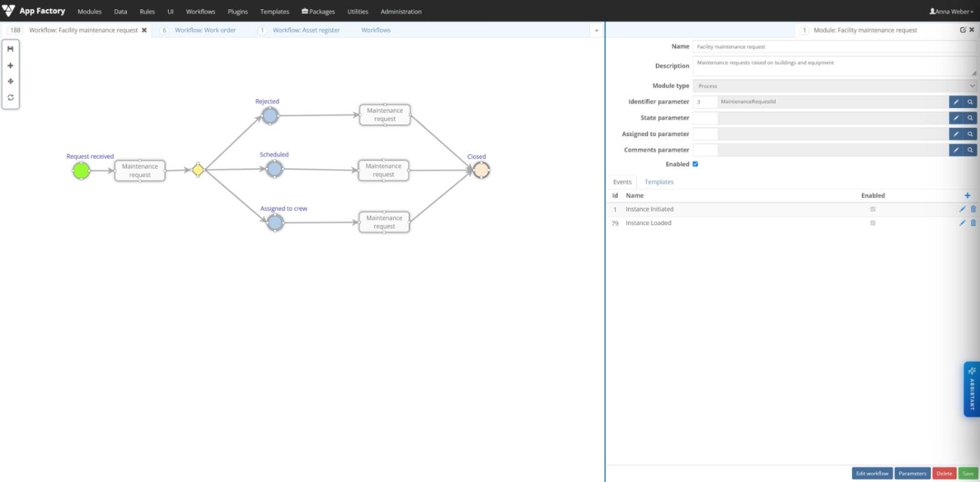Edit the Comments parameter with pencil icon

point(956,150)
